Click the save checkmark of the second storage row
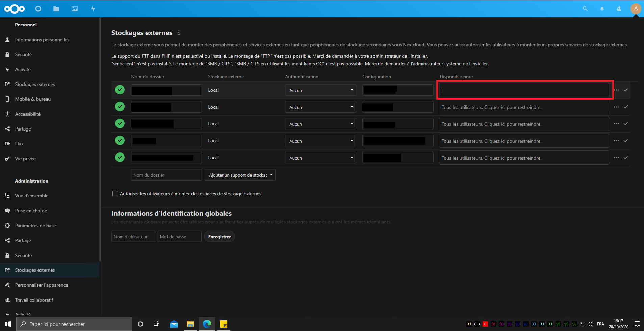The width and height of the screenshot is (644, 331). pyautogui.click(x=626, y=107)
